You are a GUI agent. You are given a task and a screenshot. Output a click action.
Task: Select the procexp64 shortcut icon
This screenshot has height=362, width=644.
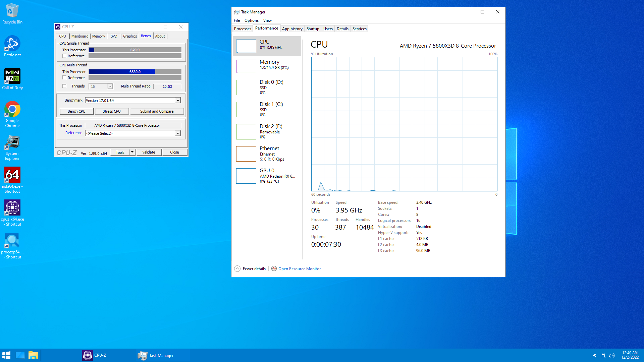coord(12,246)
